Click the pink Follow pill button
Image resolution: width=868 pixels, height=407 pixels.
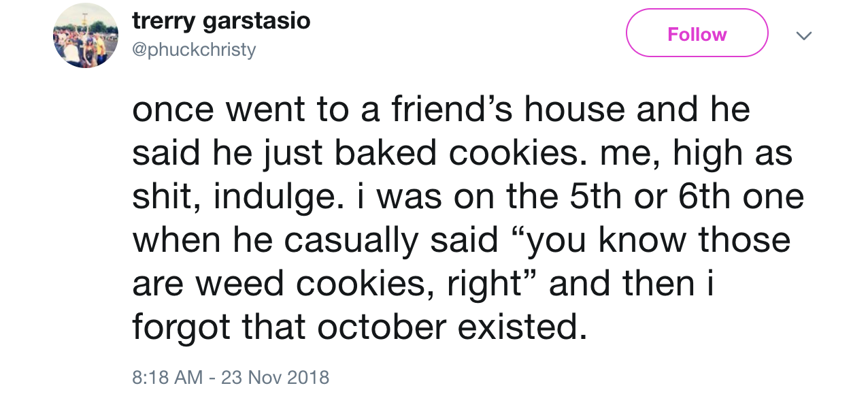(697, 33)
